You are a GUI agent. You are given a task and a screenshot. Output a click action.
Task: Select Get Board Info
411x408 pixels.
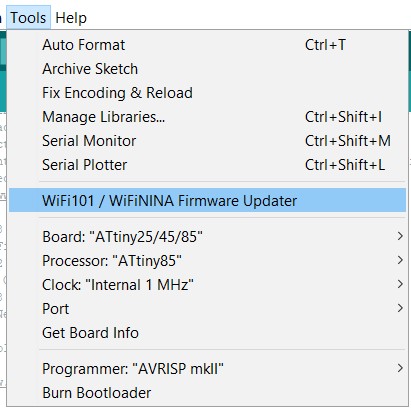click(207, 333)
